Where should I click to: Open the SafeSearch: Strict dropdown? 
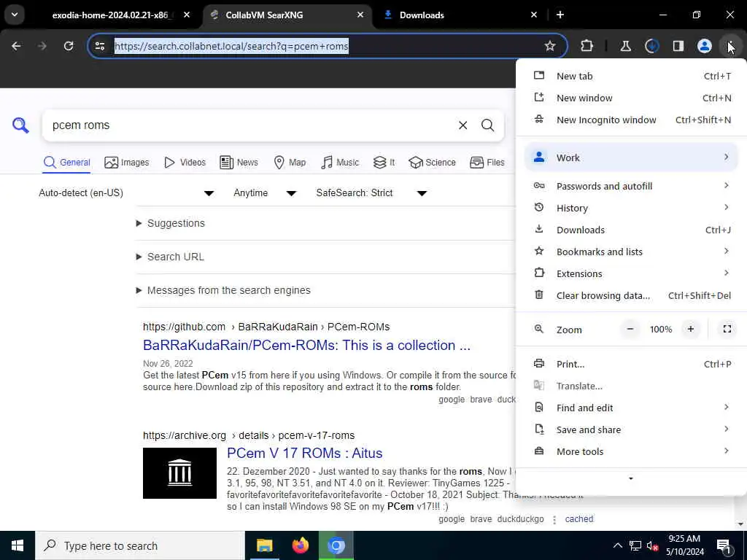click(x=371, y=192)
